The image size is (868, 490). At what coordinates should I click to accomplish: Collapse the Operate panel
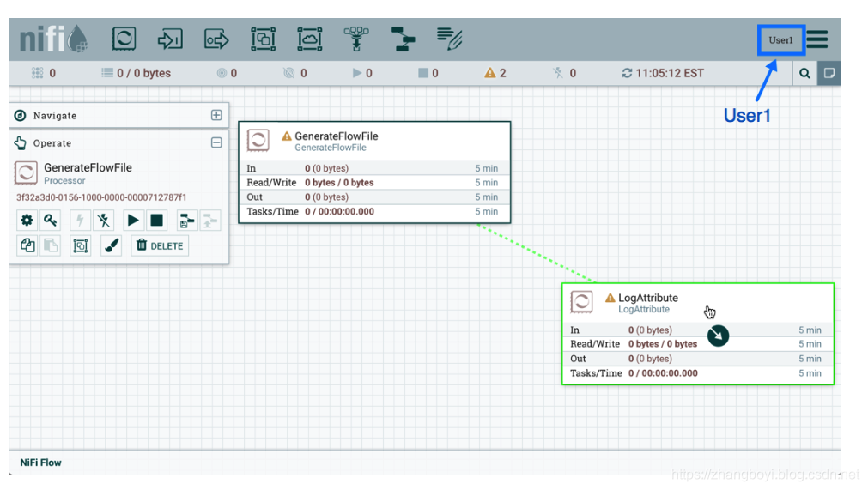coord(216,142)
